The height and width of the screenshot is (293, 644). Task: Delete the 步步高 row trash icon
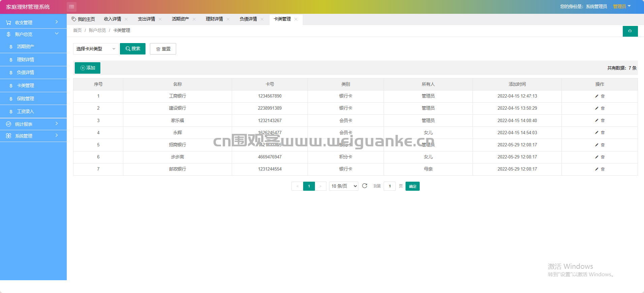[603, 157]
